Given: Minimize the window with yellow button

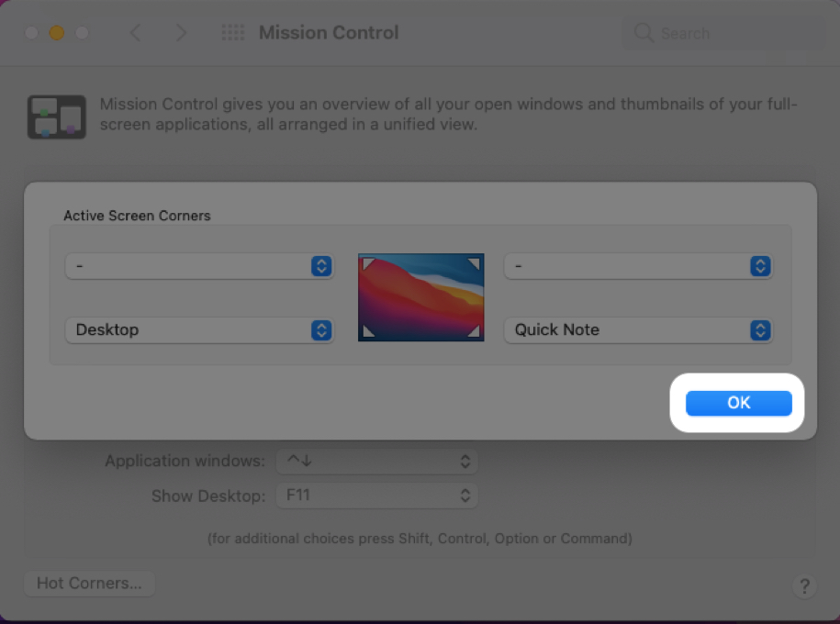Looking at the screenshot, I should coord(57,33).
